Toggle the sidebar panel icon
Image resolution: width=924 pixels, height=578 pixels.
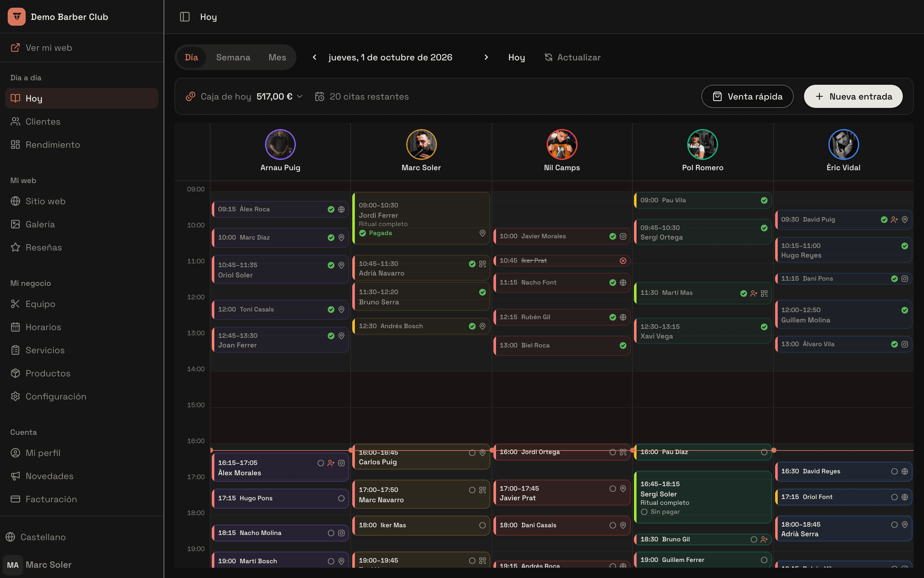coord(185,17)
